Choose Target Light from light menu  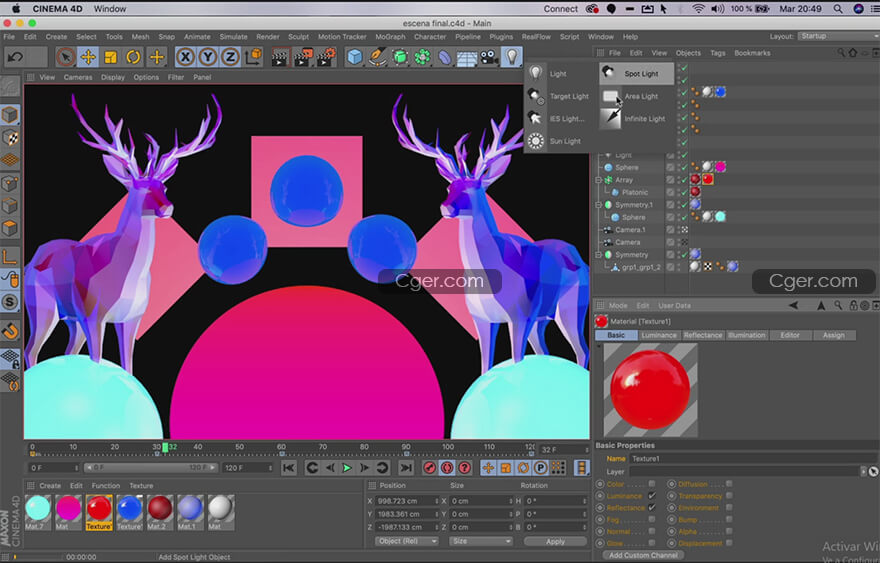pyautogui.click(x=561, y=96)
